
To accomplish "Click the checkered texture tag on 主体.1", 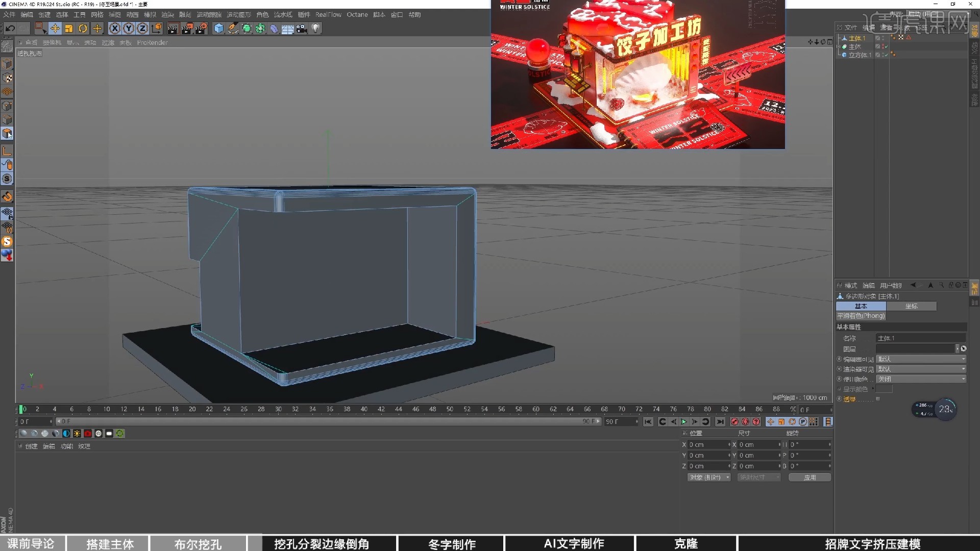I will pyautogui.click(x=901, y=38).
